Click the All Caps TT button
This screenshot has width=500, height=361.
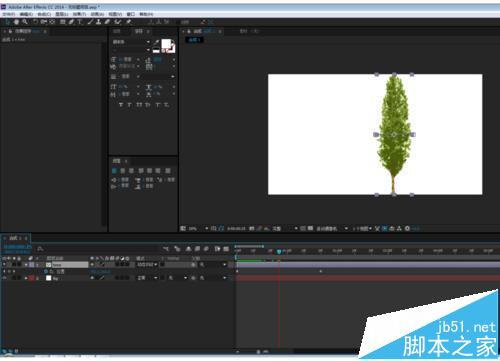pos(139,105)
